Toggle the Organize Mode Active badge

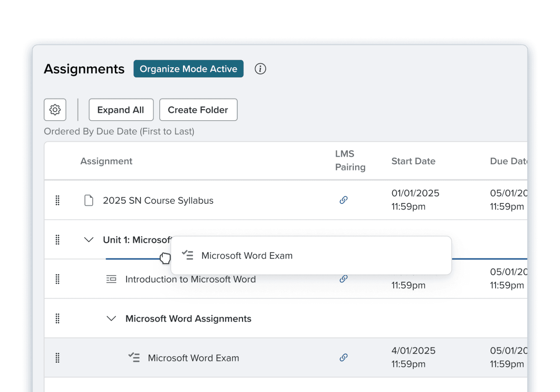pyautogui.click(x=188, y=69)
